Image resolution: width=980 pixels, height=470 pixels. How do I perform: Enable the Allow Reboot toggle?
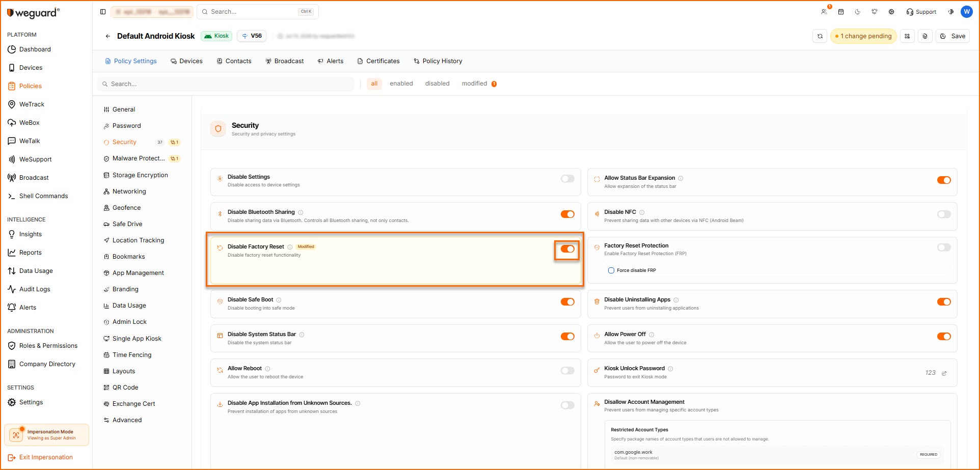[x=567, y=371]
